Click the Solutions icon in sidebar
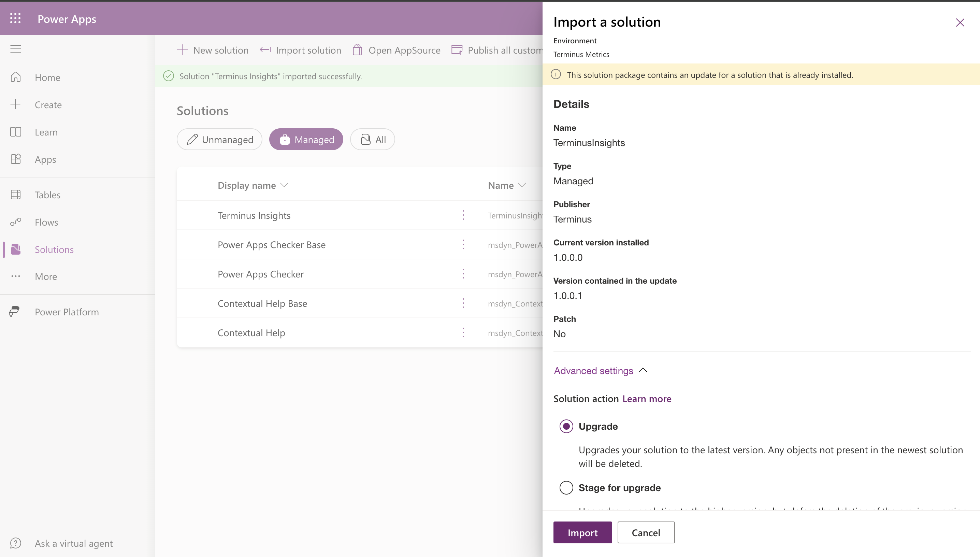 16,249
